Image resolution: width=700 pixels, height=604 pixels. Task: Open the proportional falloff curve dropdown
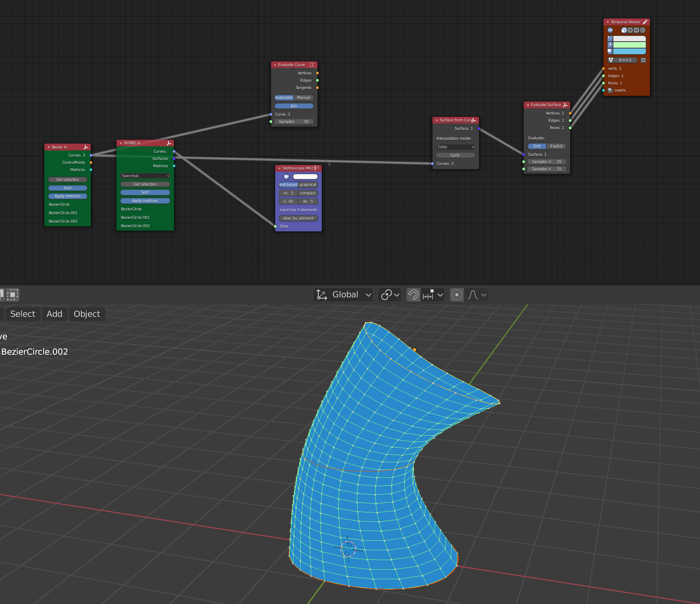[x=477, y=295]
